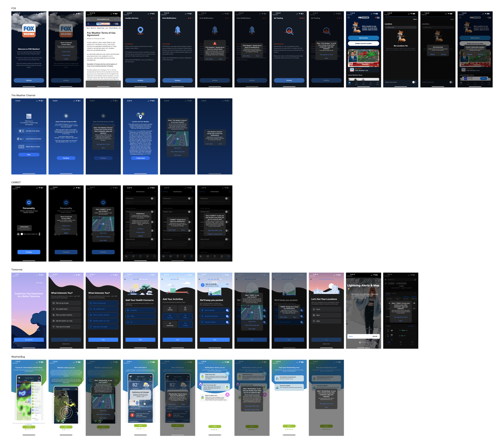Screen dimensions: 504x446
Task: Tap the search magnifier on Fox Weather Terms page
Action: (x=88, y=24)
